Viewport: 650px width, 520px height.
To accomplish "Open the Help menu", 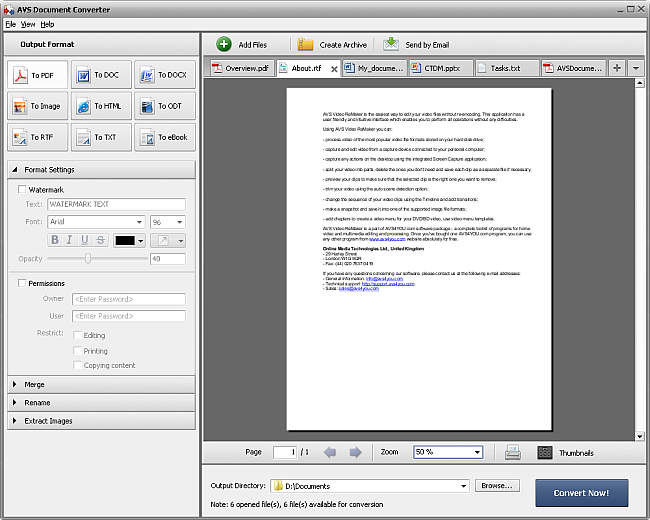I will (x=47, y=24).
